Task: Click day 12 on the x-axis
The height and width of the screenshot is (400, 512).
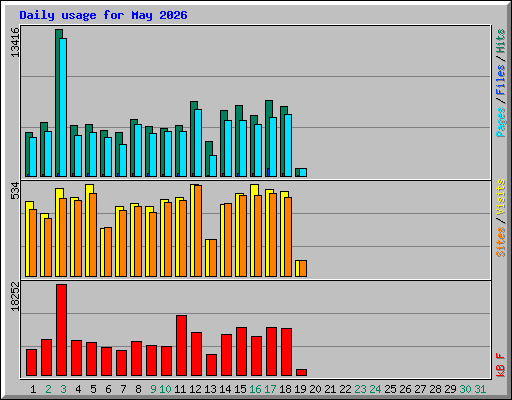Action: click(195, 389)
